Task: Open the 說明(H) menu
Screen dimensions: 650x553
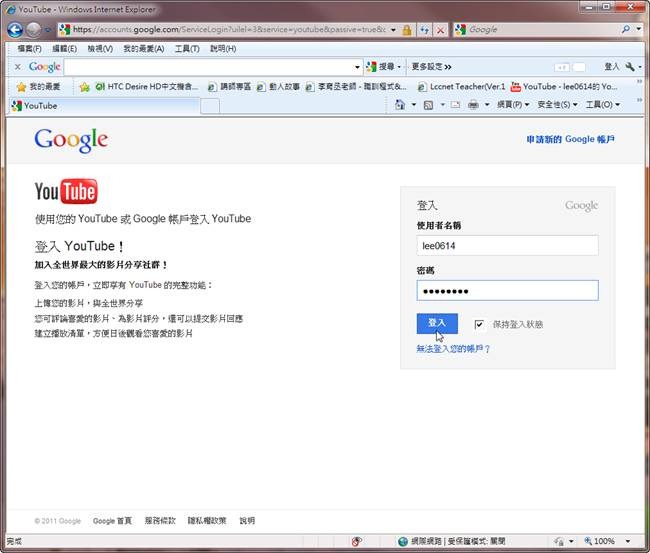Action: tap(223, 49)
